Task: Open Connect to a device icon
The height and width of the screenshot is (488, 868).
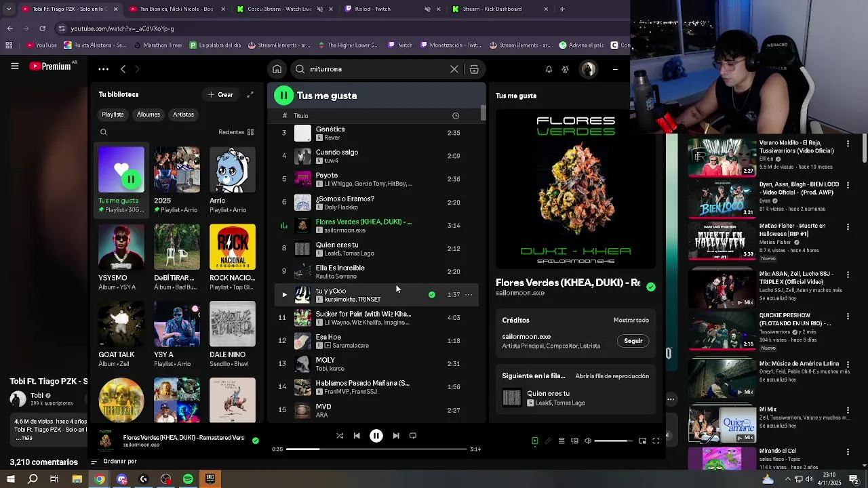Action: (574, 441)
